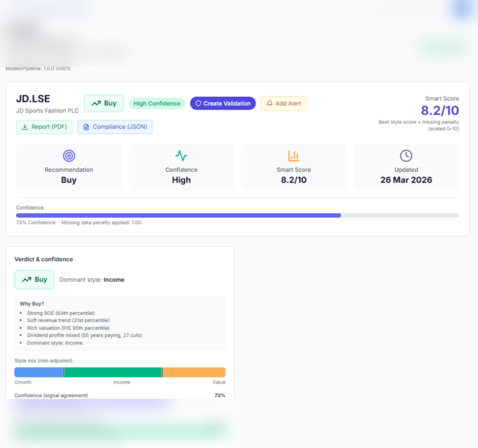Click the green Income segment of style mix
478x448 pixels.
pos(113,372)
